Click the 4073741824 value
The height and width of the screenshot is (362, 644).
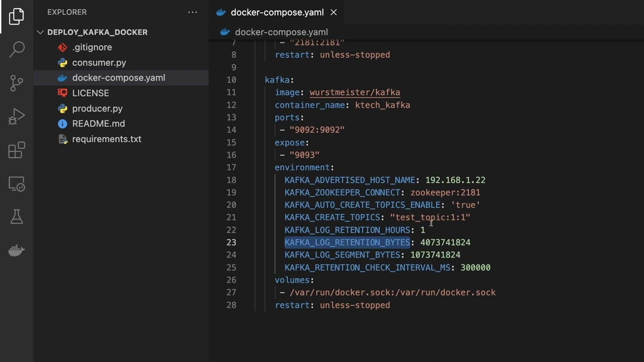(445, 242)
